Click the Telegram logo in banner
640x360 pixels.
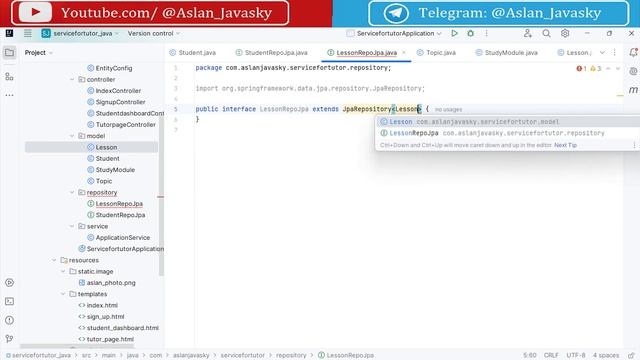point(396,13)
